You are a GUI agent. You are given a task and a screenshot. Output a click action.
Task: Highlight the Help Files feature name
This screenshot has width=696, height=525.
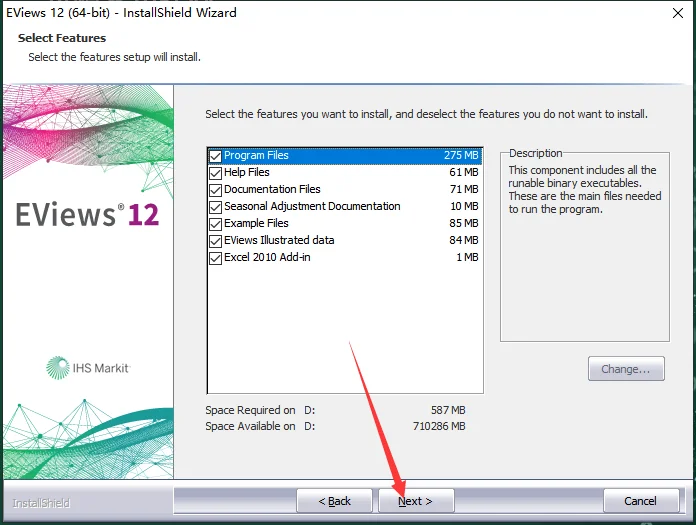(247, 173)
